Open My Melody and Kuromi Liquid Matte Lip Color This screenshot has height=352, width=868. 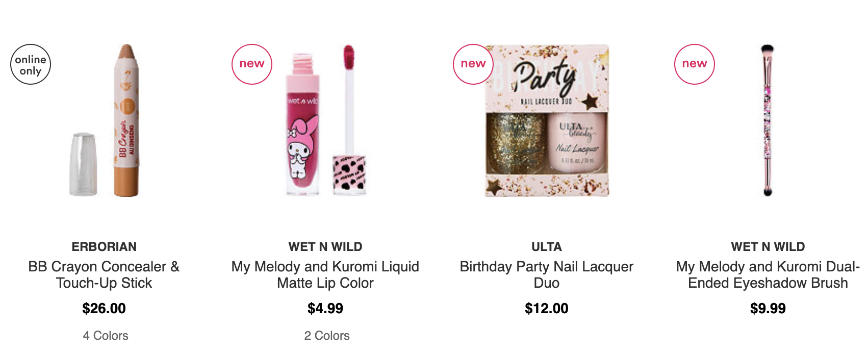point(325,274)
